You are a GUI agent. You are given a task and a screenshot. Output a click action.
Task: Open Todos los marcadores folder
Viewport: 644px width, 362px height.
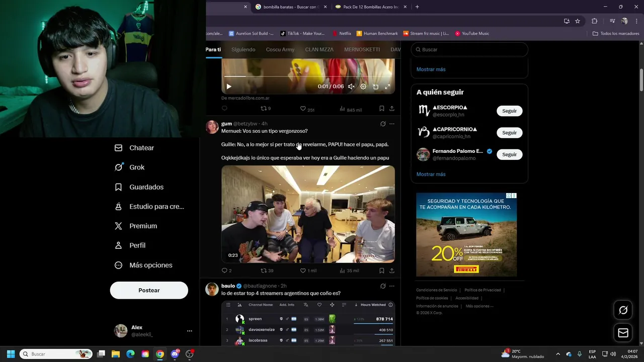click(x=616, y=34)
